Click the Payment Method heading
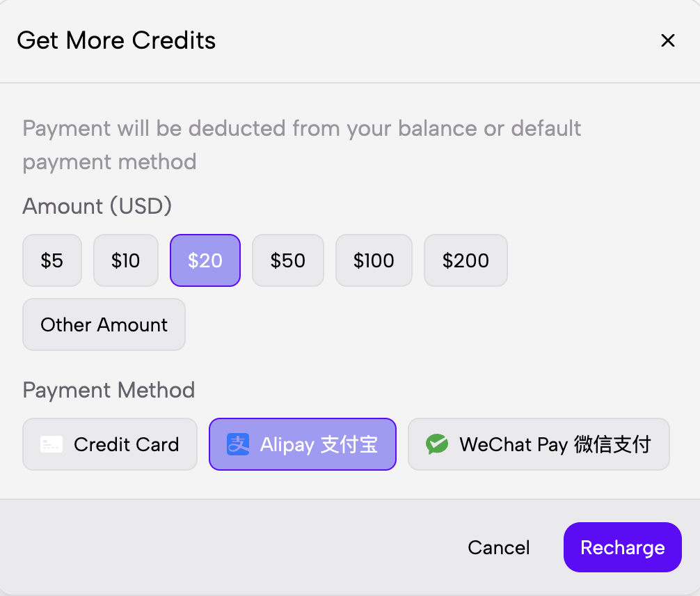Image resolution: width=700 pixels, height=596 pixels. click(x=109, y=390)
